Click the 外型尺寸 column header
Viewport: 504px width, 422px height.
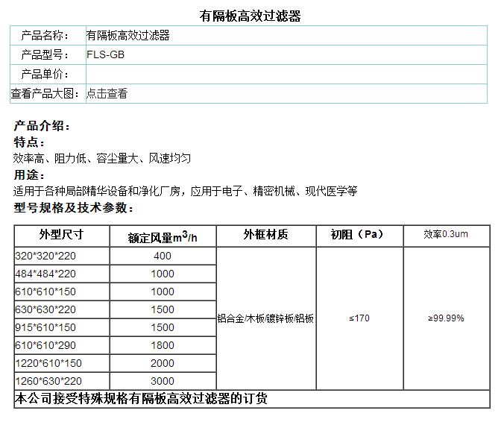click(62, 234)
